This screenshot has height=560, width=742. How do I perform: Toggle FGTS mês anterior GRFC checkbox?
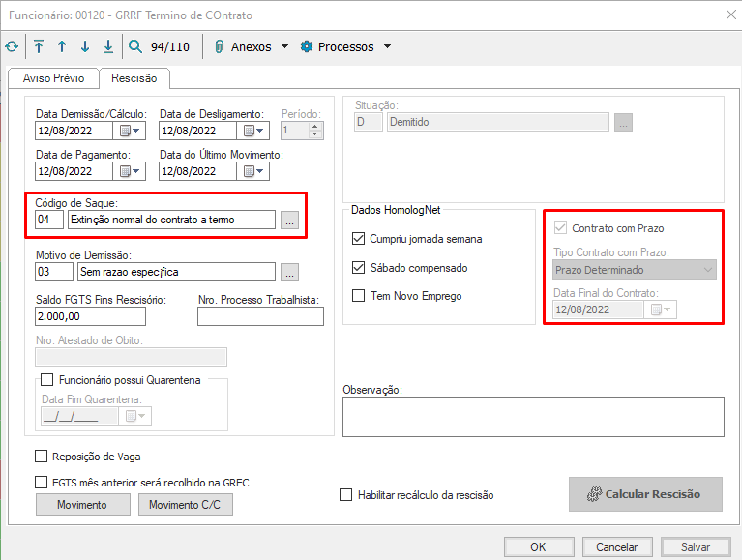point(42,483)
